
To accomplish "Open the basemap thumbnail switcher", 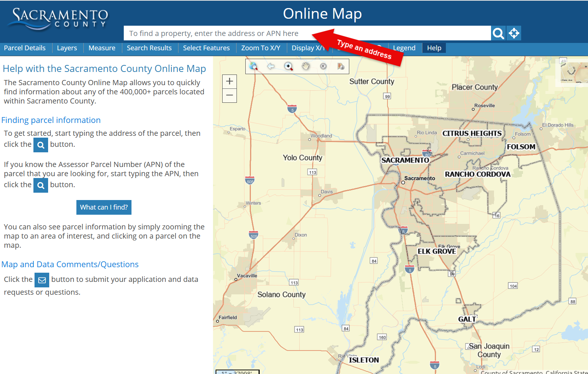I will [574, 72].
